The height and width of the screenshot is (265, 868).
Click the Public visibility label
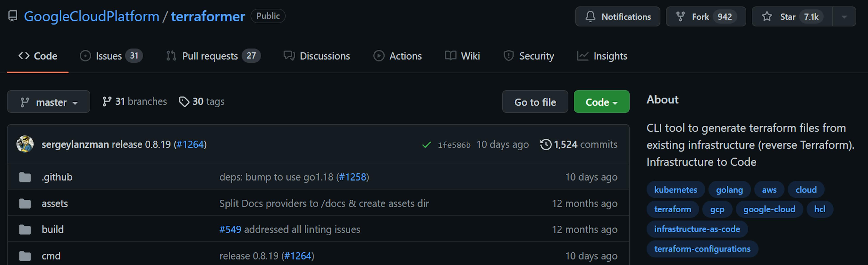268,16
